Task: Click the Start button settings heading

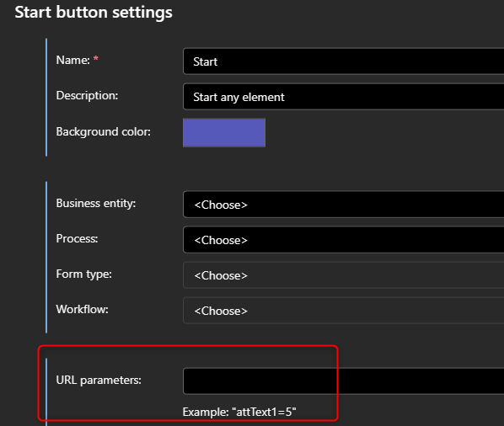Action: pyautogui.click(x=94, y=13)
